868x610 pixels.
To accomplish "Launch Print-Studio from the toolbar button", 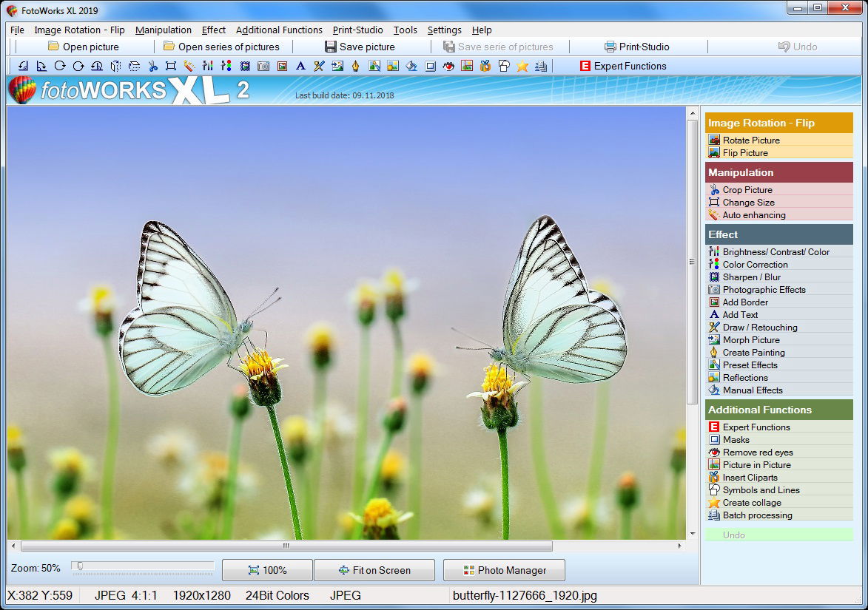I will pyautogui.click(x=636, y=47).
